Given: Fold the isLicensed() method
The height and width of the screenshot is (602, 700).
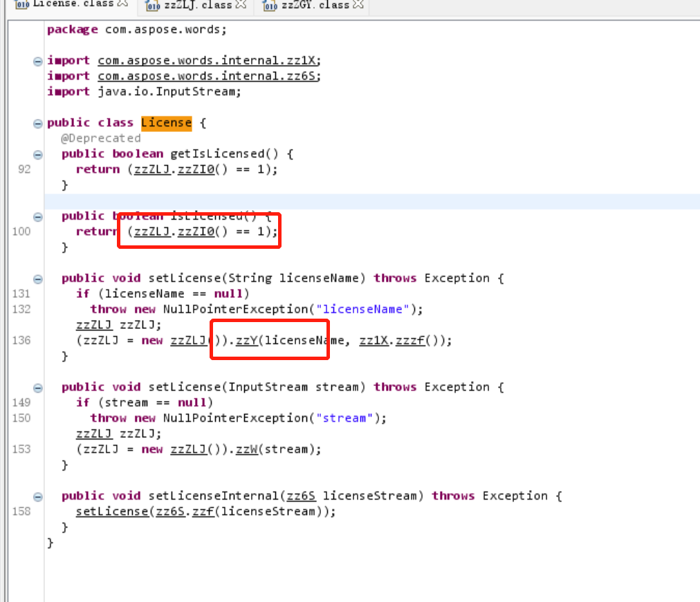Looking at the screenshot, I should pyautogui.click(x=38, y=217).
